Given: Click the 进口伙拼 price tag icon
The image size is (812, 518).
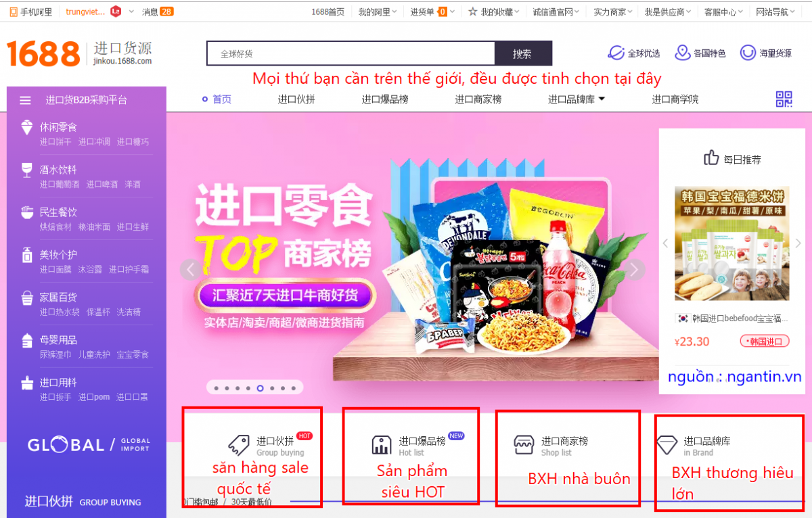Looking at the screenshot, I should coord(238,445).
